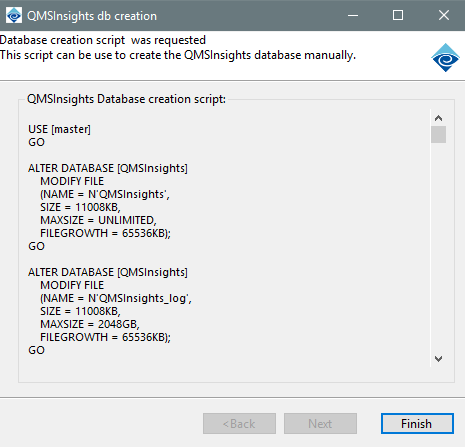Screen dimensions: 465x447
Task: Click the script box scrollbar thumb
Action: [438, 134]
